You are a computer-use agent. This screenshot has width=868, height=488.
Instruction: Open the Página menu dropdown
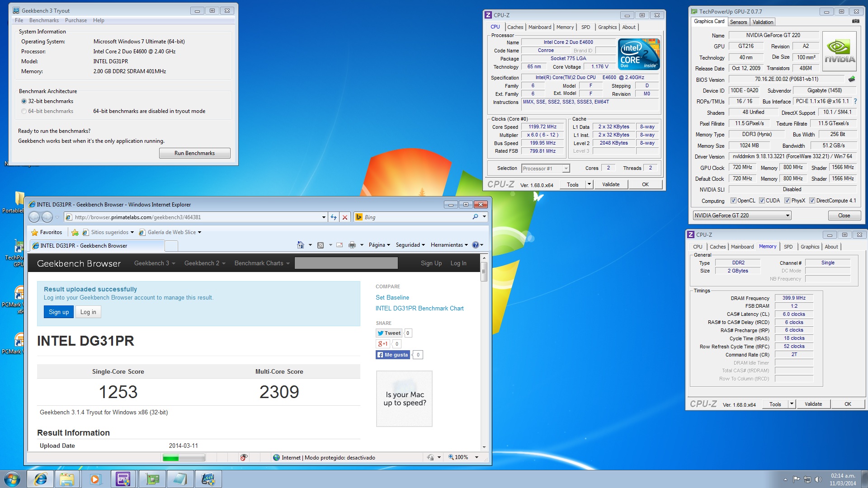[379, 245]
